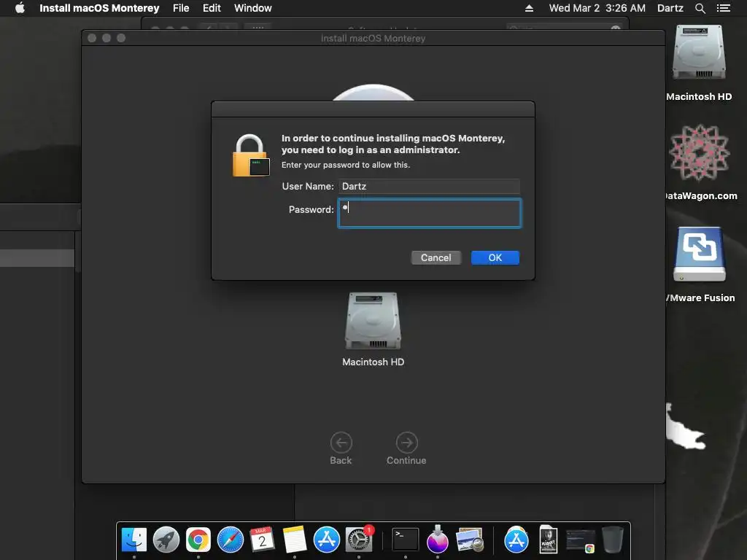Open the File menu

(181, 8)
